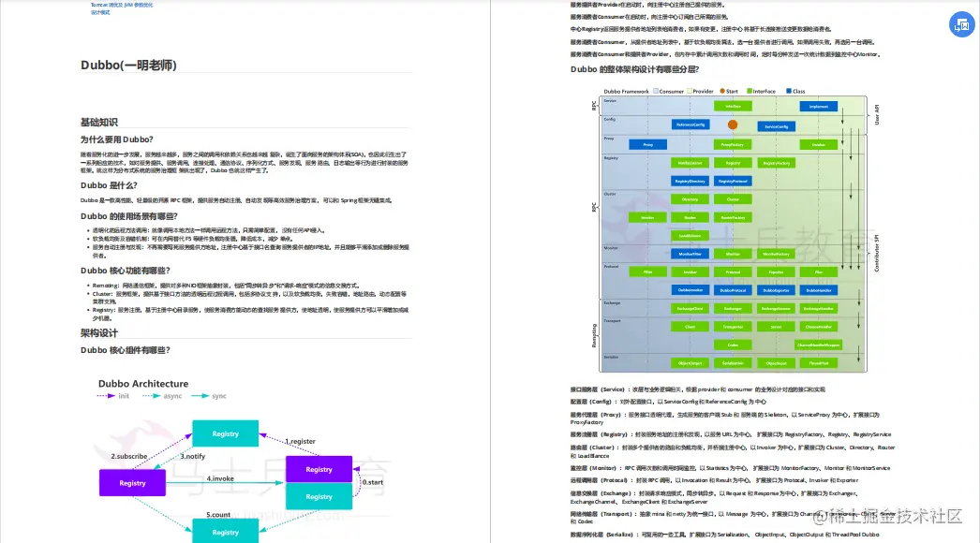The height and width of the screenshot is (543, 980).
Task: Click the heading "基础知识"
Action: (x=98, y=122)
